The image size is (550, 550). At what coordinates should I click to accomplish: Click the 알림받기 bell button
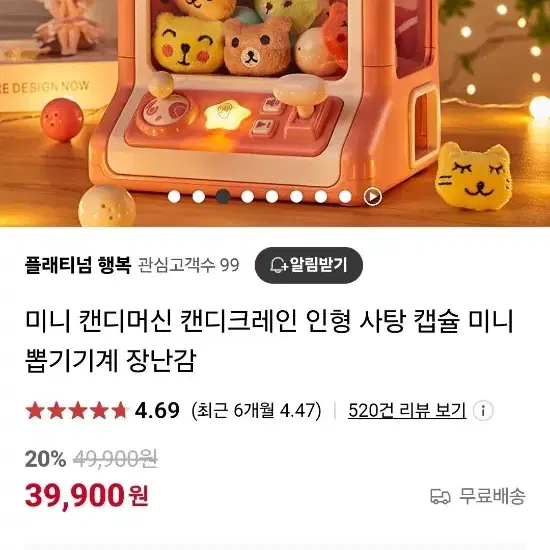tap(309, 265)
